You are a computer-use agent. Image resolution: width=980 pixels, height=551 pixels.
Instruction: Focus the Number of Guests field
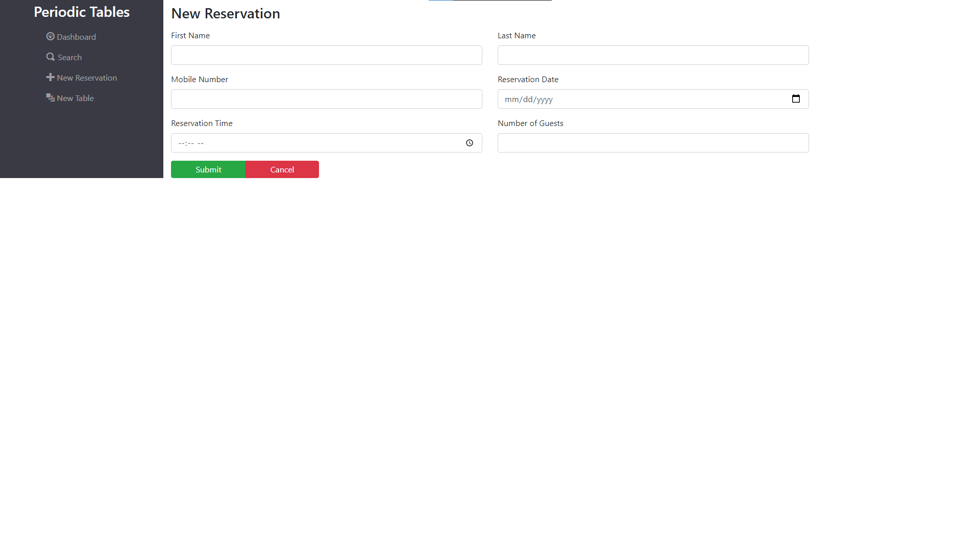click(653, 143)
